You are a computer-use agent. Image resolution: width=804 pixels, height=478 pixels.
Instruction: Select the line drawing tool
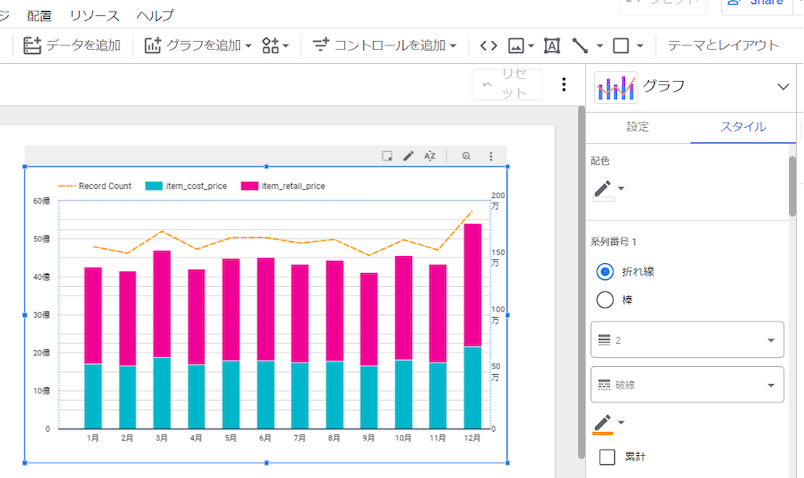point(580,46)
